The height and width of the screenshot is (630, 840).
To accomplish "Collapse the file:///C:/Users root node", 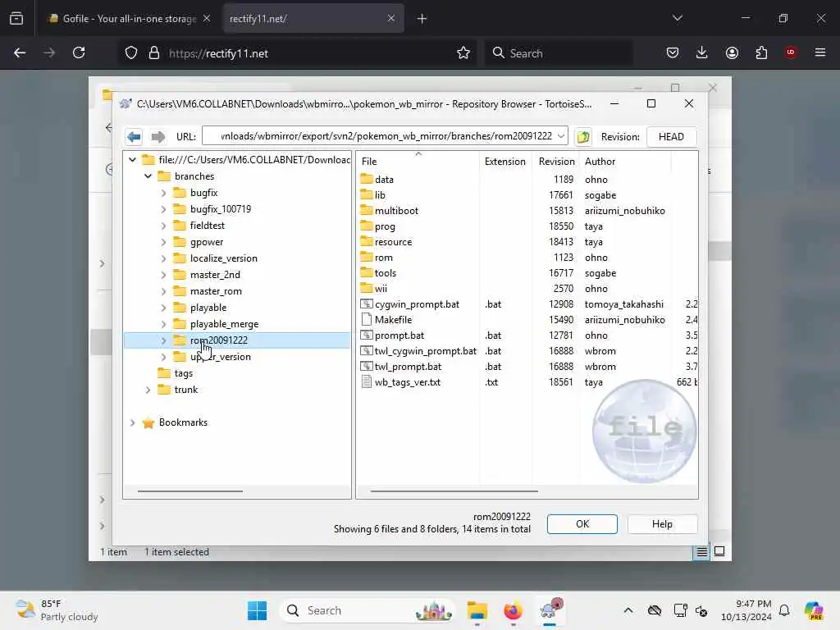I will (x=132, y=160).
